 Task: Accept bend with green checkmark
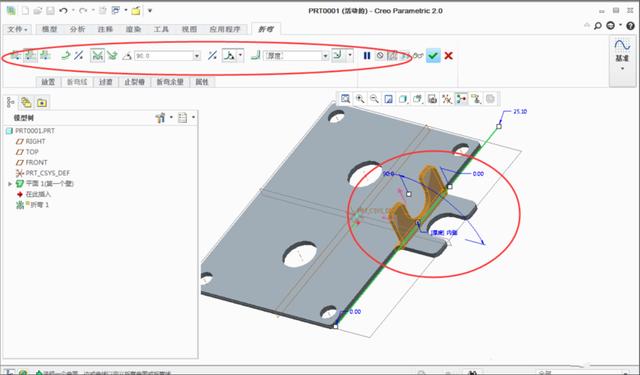pyautogui.click(x=433, y=55)
